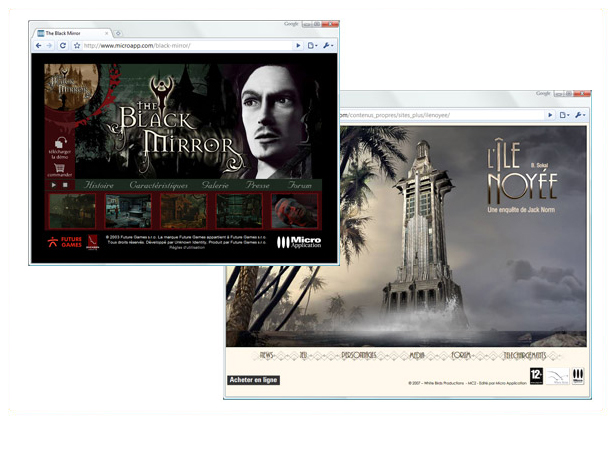Viewport: 612px width, 450px height.
Task: Stop the Black Mirror site music
Action: (65, 185)
